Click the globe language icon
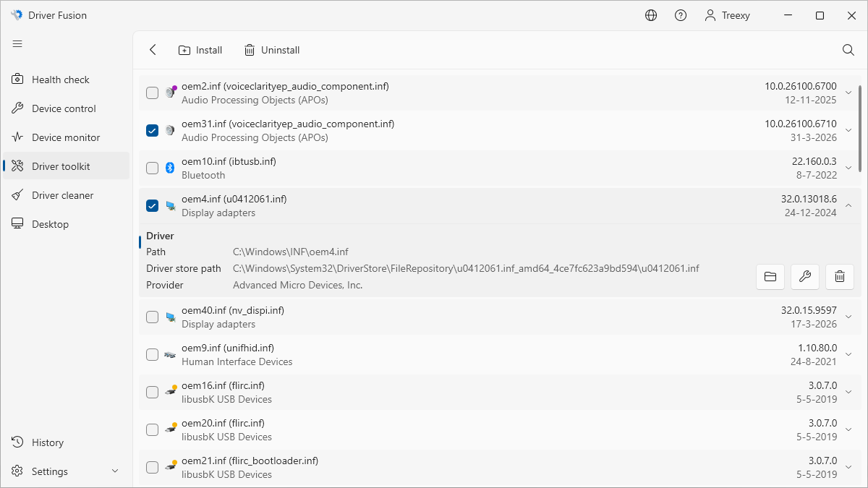The image size is (868, 488). pyautogui.click(x=651, y=15)
